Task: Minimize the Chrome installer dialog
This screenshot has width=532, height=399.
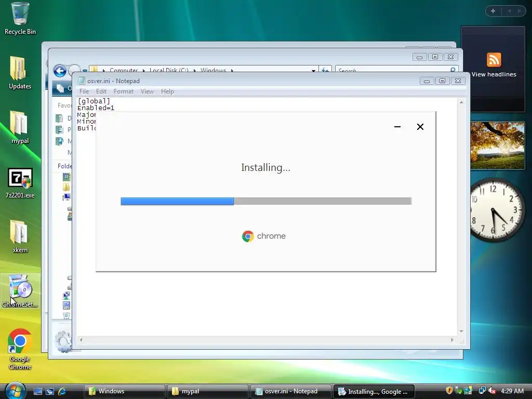Action: 397,127
